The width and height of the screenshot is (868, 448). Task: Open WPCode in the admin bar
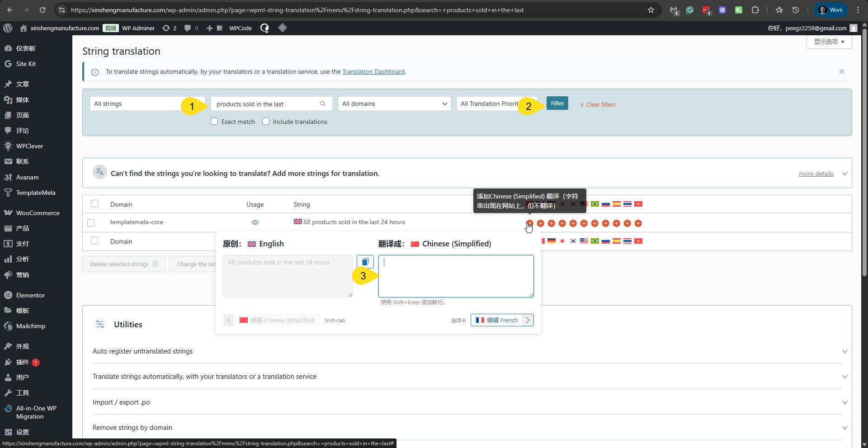click(241, 28)
